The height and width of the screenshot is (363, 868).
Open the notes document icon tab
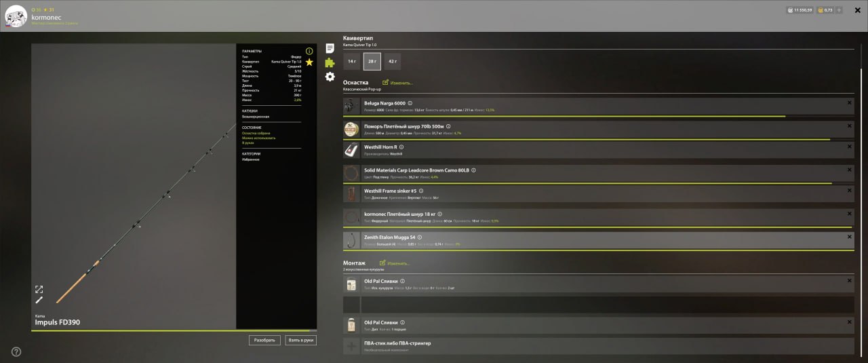tap(330, 48)
